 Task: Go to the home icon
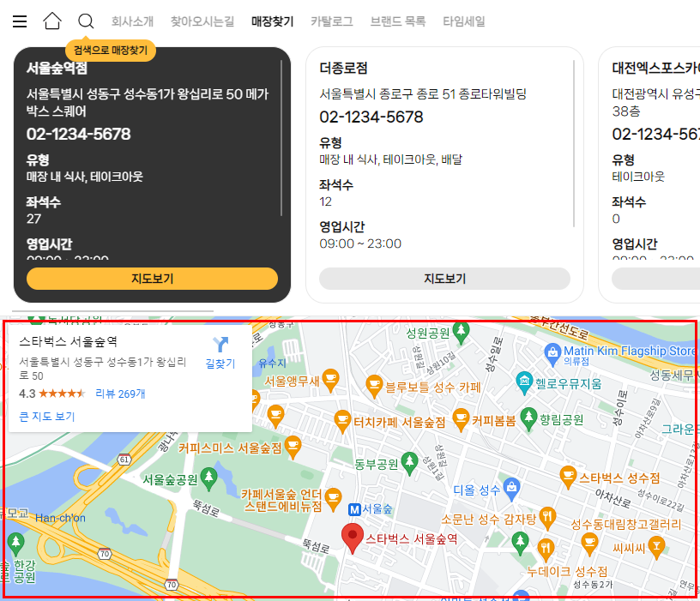52,21
